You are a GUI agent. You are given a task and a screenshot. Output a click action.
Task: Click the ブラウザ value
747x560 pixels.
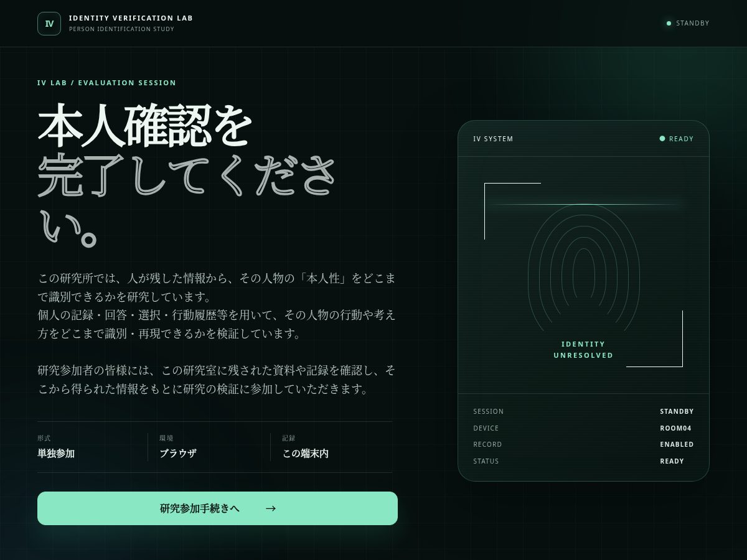[x=178, y=454]
